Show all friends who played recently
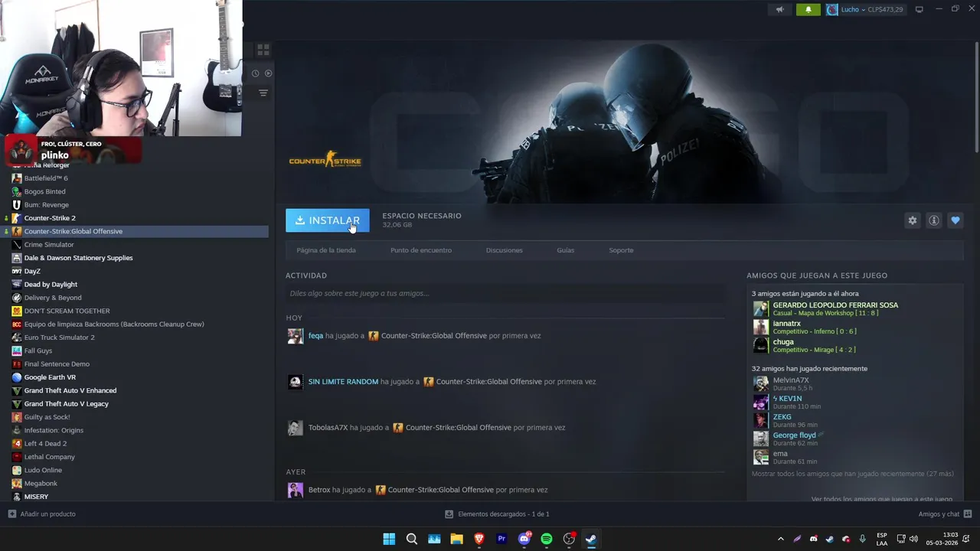Image resolution: width=980 pixels, height=551 pixels. coord(852,474)
